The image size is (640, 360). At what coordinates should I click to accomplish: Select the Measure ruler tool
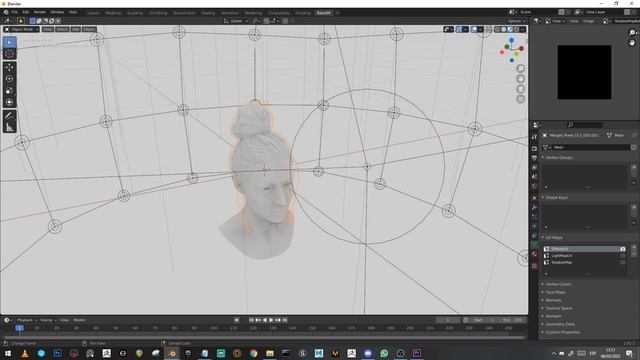pyautogui.click(x=10, y=127)
